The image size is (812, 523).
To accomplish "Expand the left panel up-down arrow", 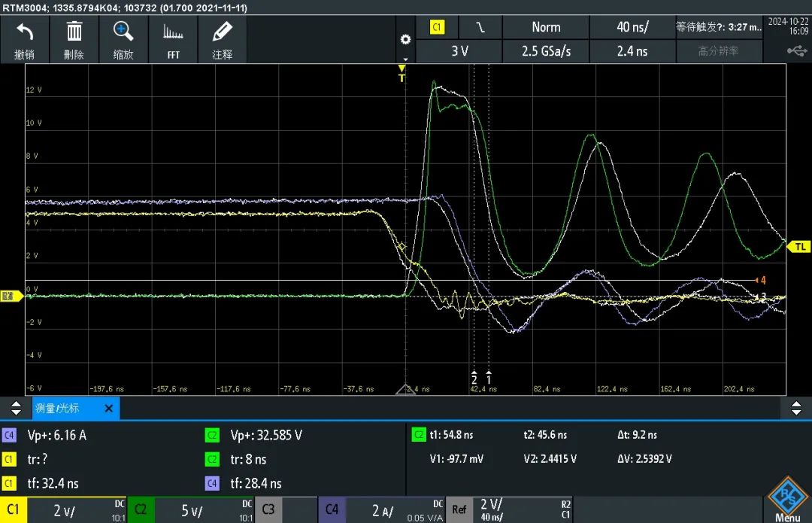I will (x=16, y=409).
